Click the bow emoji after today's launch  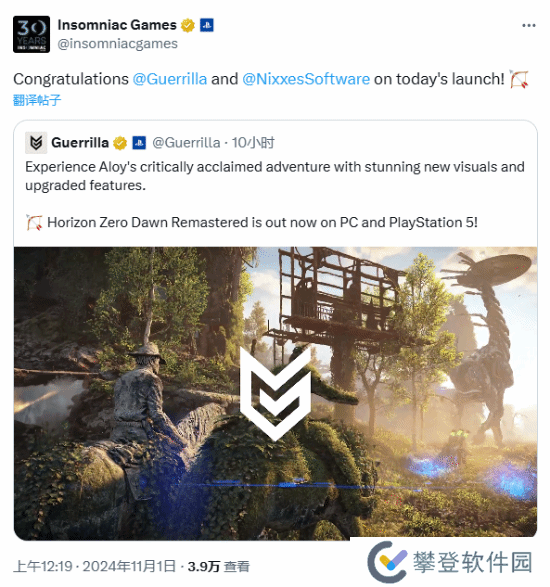click(519, 79)
